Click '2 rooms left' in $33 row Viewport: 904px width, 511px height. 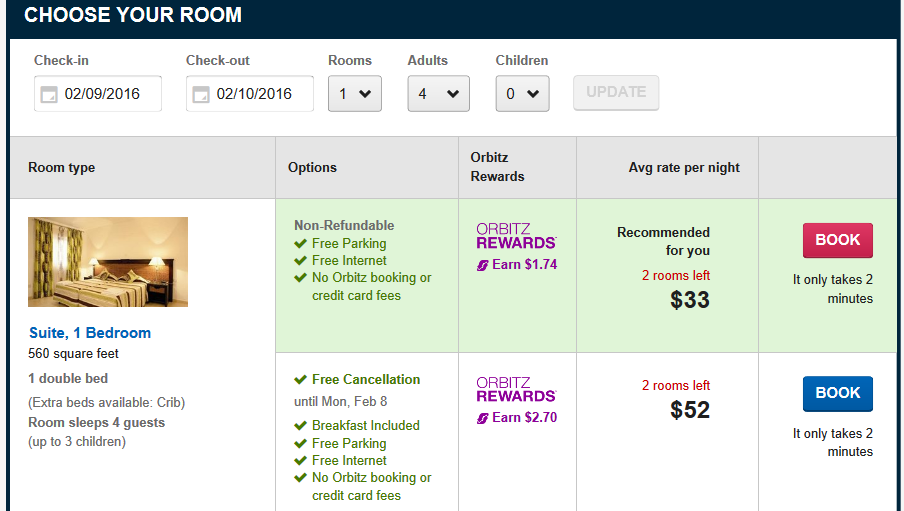[x=676, y=276]
